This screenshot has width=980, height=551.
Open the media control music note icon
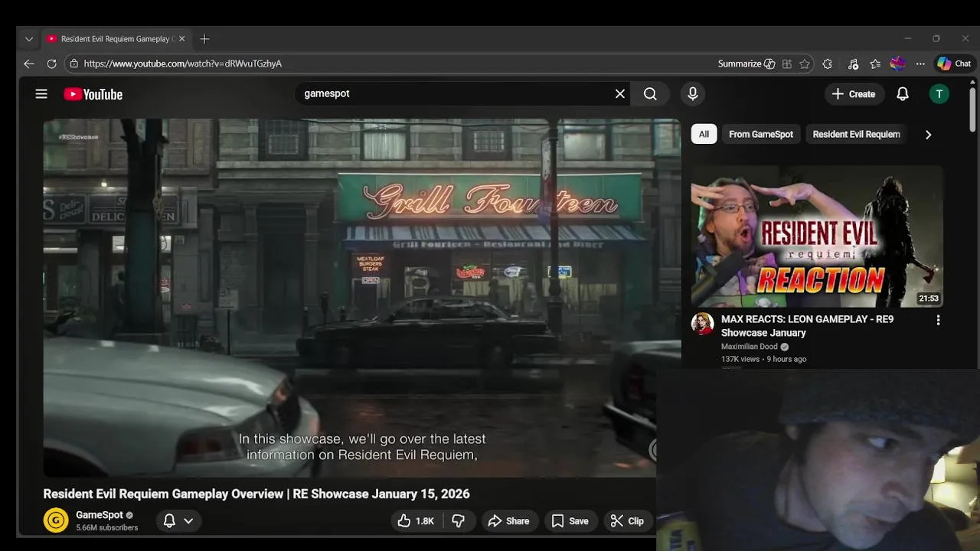pyautogui.click(x=853, y=64)
